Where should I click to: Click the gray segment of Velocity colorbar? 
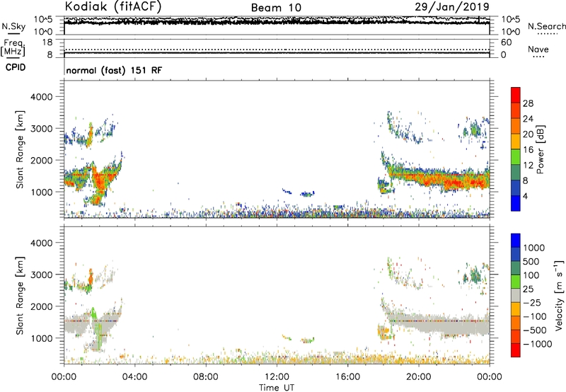516,296
